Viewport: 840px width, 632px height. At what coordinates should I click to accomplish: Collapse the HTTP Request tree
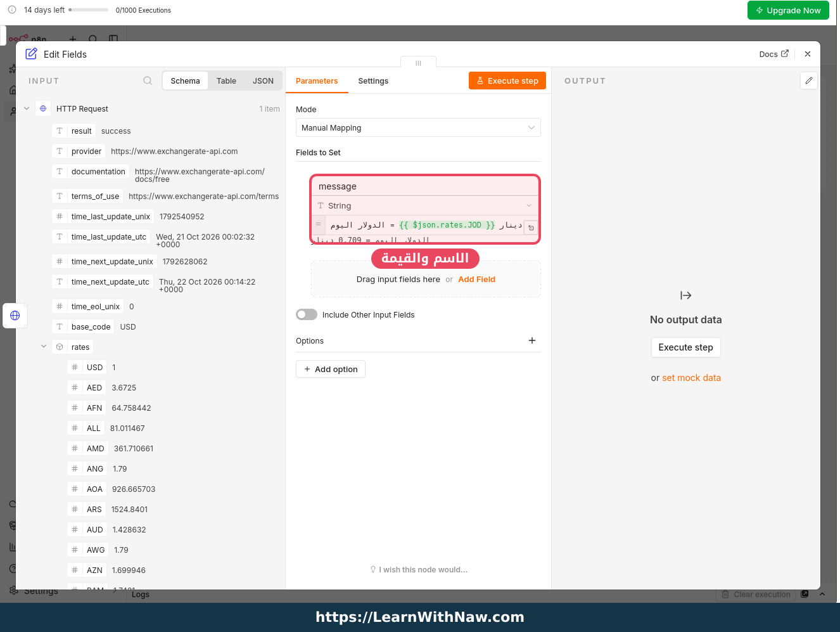pyautogui.click(x=27, y=108)
